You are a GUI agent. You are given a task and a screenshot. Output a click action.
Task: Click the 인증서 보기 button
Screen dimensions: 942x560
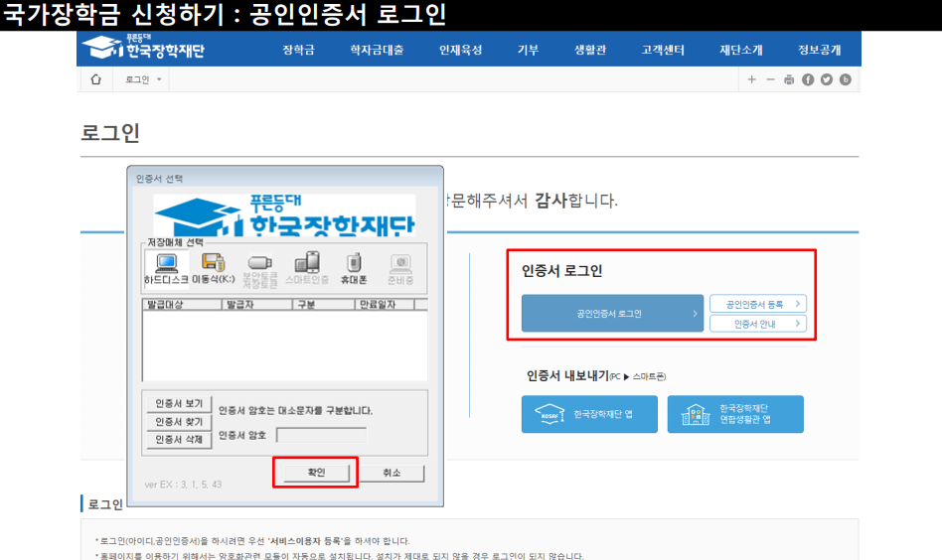coord(179,403)
